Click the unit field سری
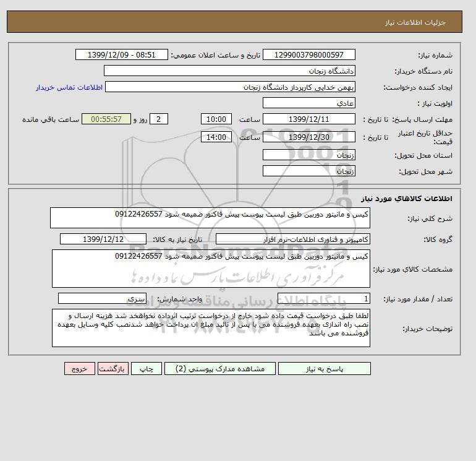476x461 pixels. pyautogui.click(x=102, y=299)
